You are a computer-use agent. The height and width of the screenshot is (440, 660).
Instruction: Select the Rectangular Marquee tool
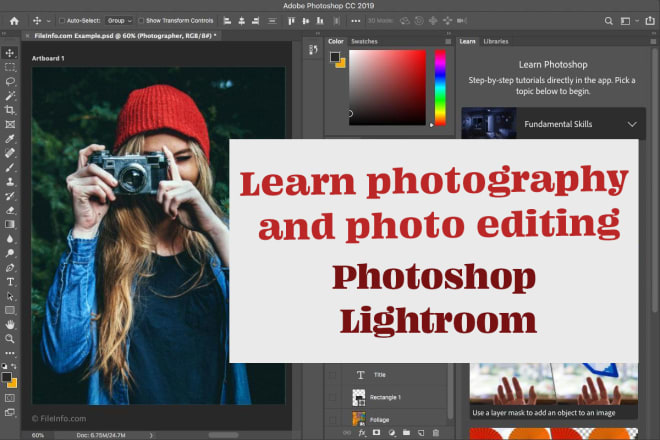tap(10, 67)
